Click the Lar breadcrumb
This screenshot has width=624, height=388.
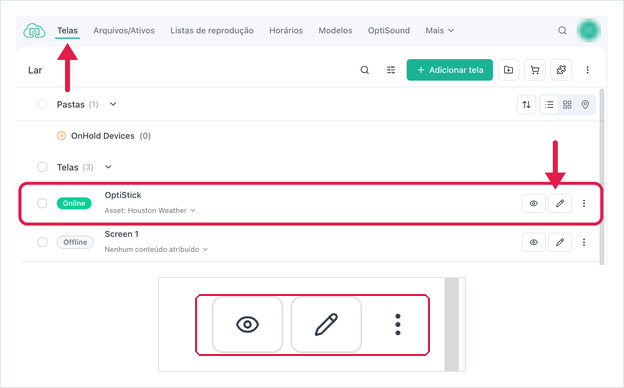click(35, 70)
